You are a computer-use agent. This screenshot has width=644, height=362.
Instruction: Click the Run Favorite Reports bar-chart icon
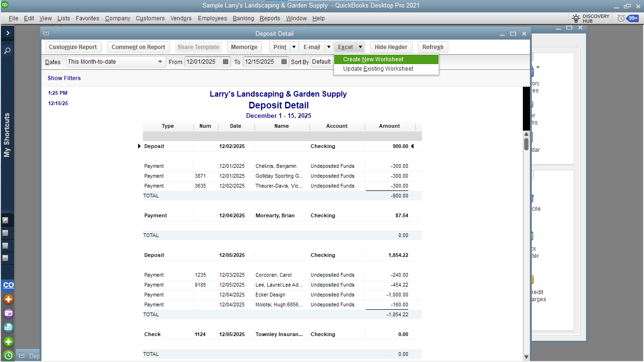(x=6, y=246)
